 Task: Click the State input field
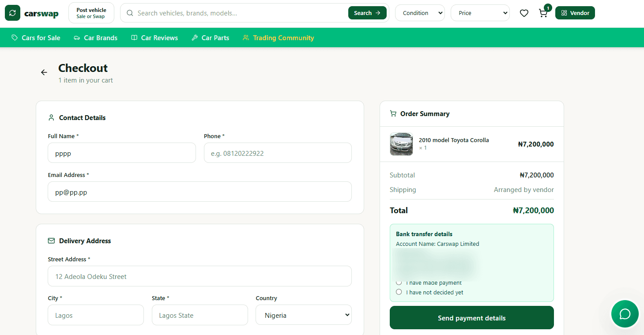200,315
